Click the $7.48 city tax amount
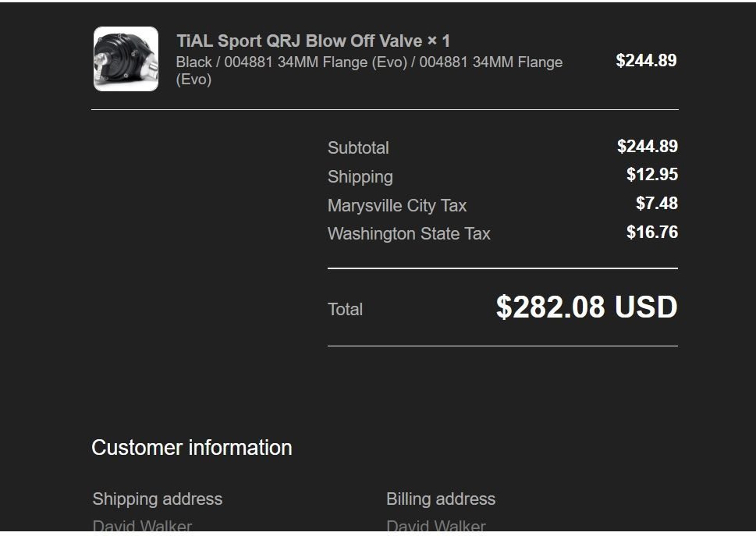Screen dimensions: 756x536 [x=656, y=204]
